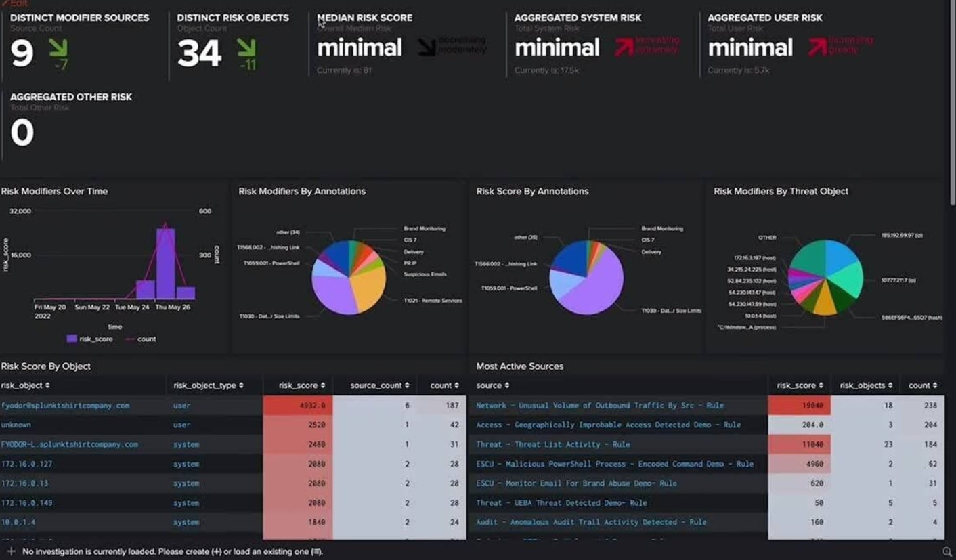
Task: Click the 4932.0 risk score cell
Action: click(298, 406)
